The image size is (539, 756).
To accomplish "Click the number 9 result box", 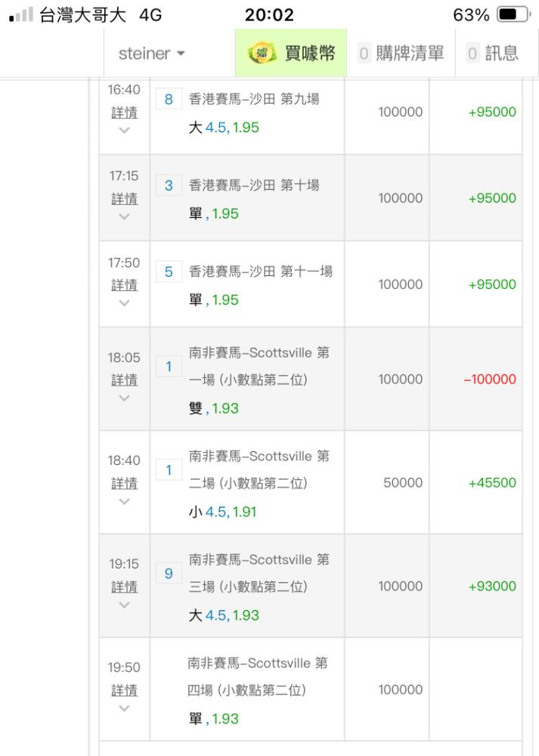I will pos(169,574).
